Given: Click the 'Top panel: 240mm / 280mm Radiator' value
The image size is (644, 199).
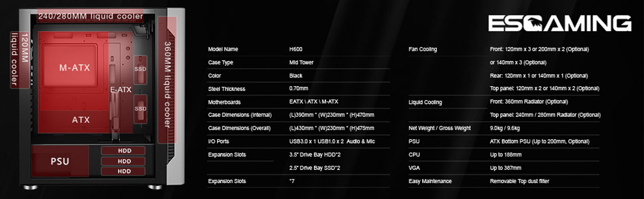Looking at the screenshot, I should click(545, 115).
